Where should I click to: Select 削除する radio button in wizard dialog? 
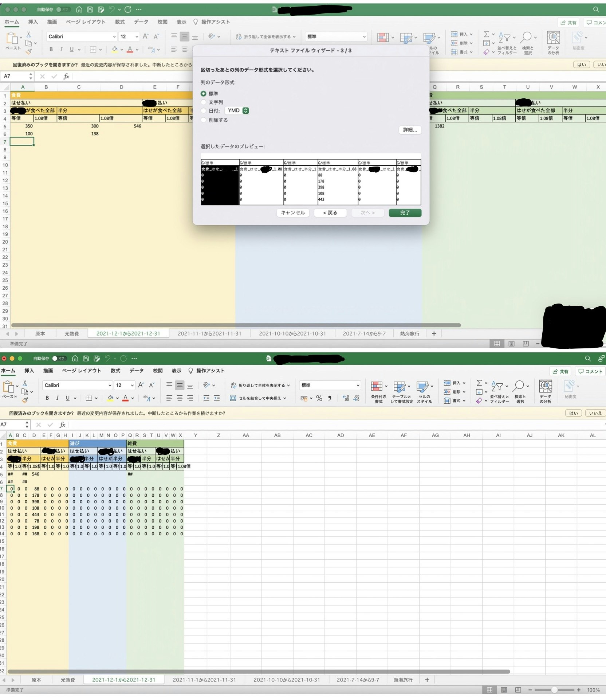pos(204,120)
